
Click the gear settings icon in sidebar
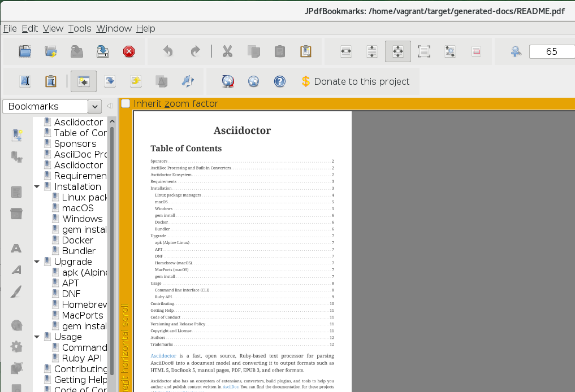pos(16,347)
